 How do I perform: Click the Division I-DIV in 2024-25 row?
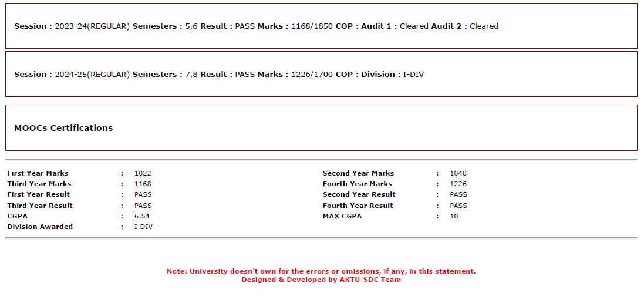pos(414,75)
